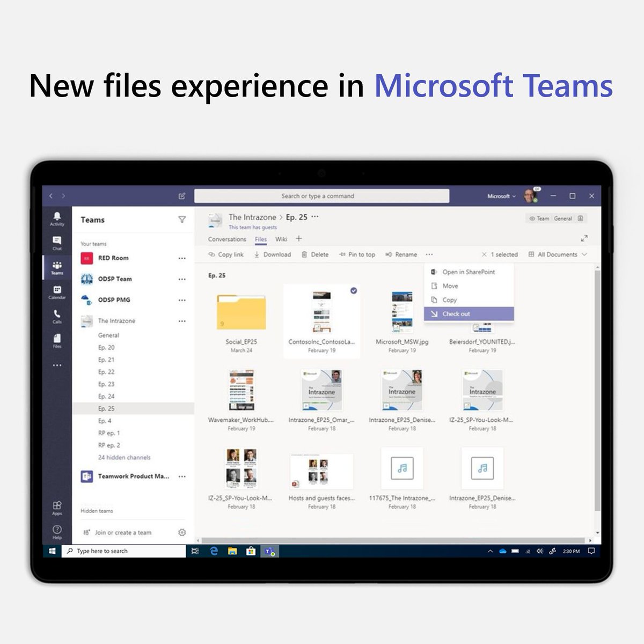Viewport: 644px width, 644px height.
Task: Switch to the Conversations tab
Action: tap(227, 239)
